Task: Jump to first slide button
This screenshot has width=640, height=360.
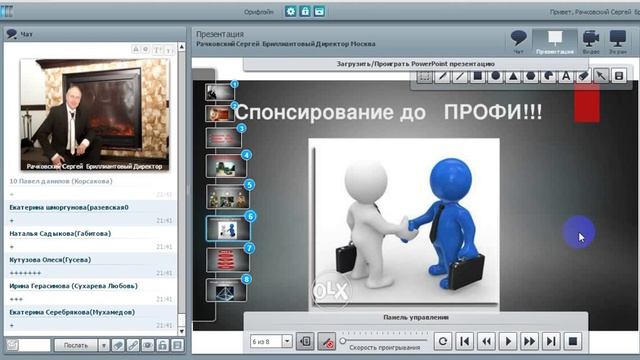Action: point(464,341)
